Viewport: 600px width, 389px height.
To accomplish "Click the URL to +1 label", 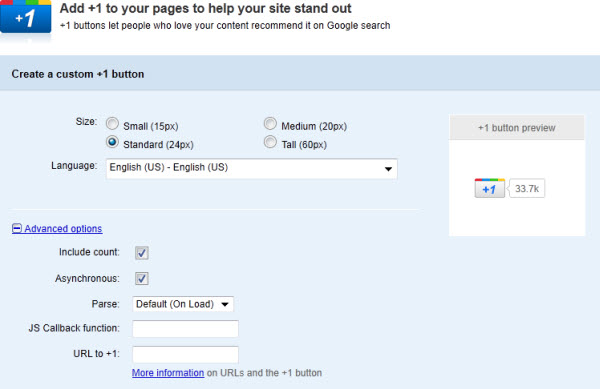I will [x=96, y=354].
